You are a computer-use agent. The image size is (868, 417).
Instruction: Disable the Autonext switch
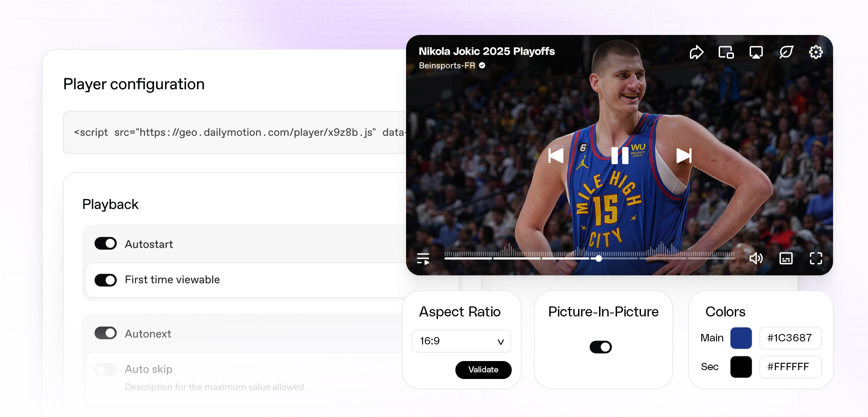point(106,333)
